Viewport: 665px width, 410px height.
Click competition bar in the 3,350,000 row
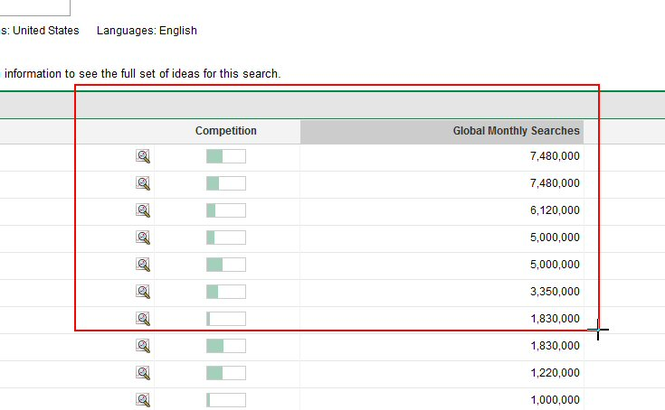pyautogui.click(x=226, y=291)
